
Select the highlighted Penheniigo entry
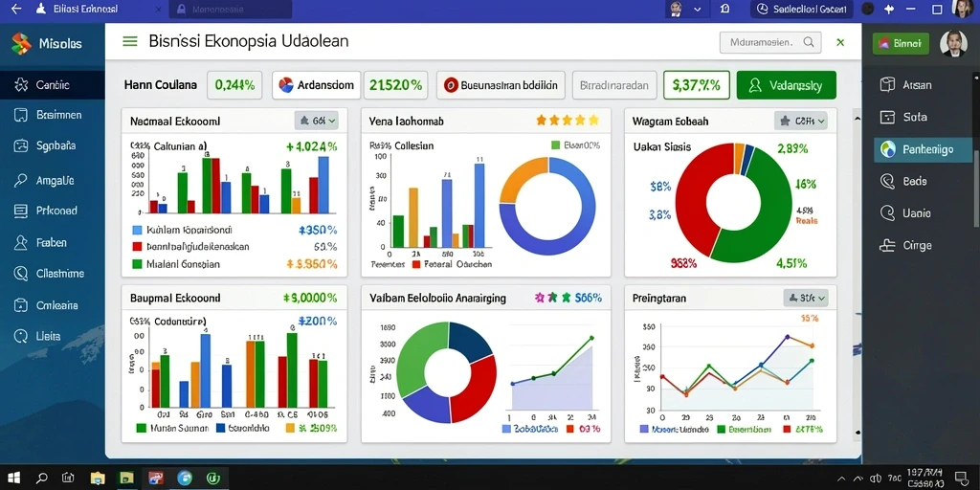(924, 149)
